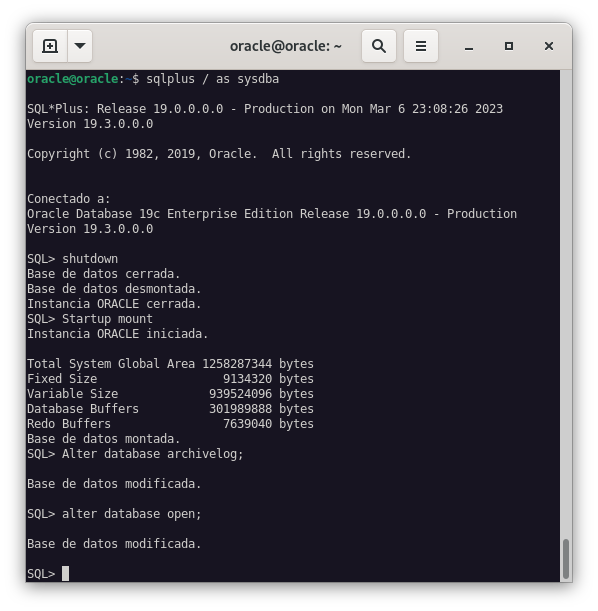Click the 'Conectado a:' line
Screen dimensions: 598x611
click(x=69, y=199)
